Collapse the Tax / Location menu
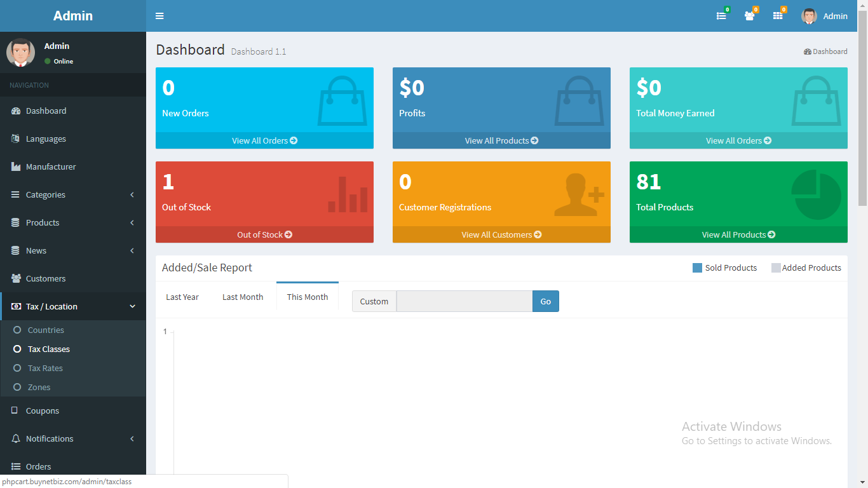 [x=132, y=306]
